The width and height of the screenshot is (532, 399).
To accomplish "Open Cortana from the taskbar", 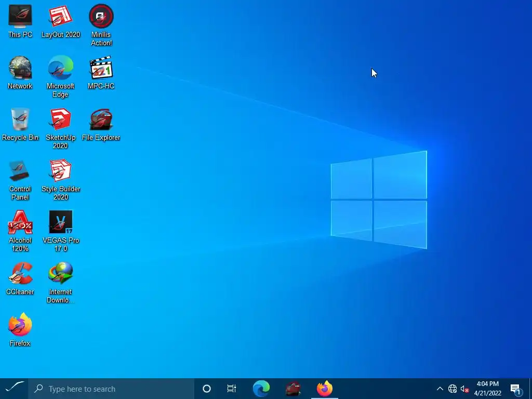I will point(207,389).
